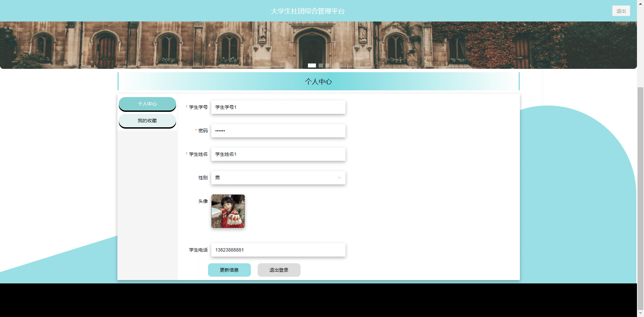Click the 性别 dropdown chevron arrow
The image size is (644, 317).
pyautogui.click(x=339, y=178)
